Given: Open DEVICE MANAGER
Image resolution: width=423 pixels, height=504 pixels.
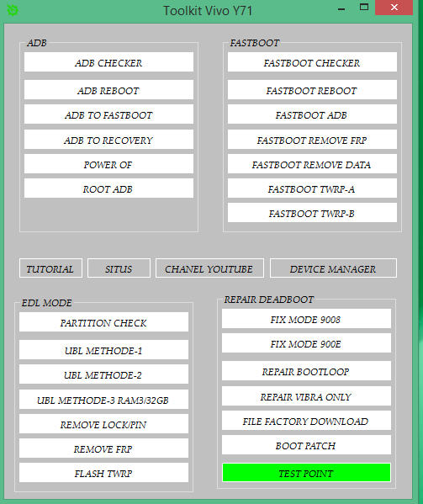Looking at the screenshot, I should (x=333, y=268).
